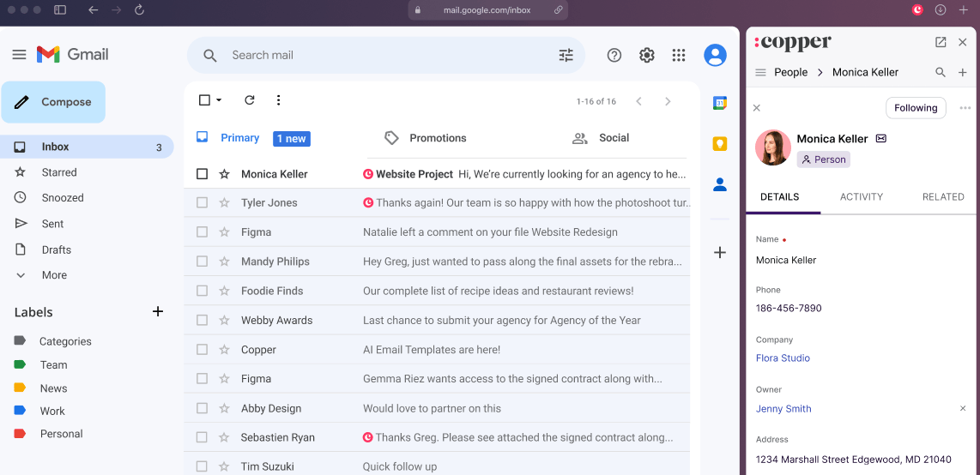Click the Compose button

pos(54,102)
